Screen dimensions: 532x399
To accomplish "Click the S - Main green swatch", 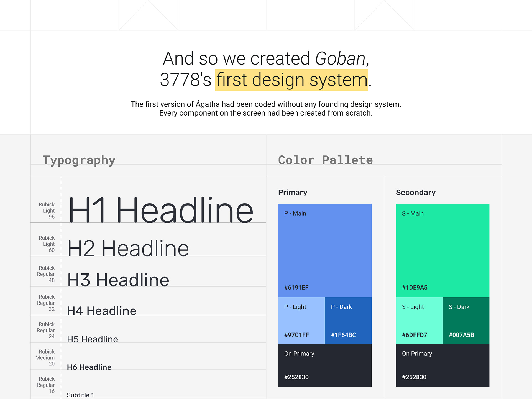I will pos(443,250).
